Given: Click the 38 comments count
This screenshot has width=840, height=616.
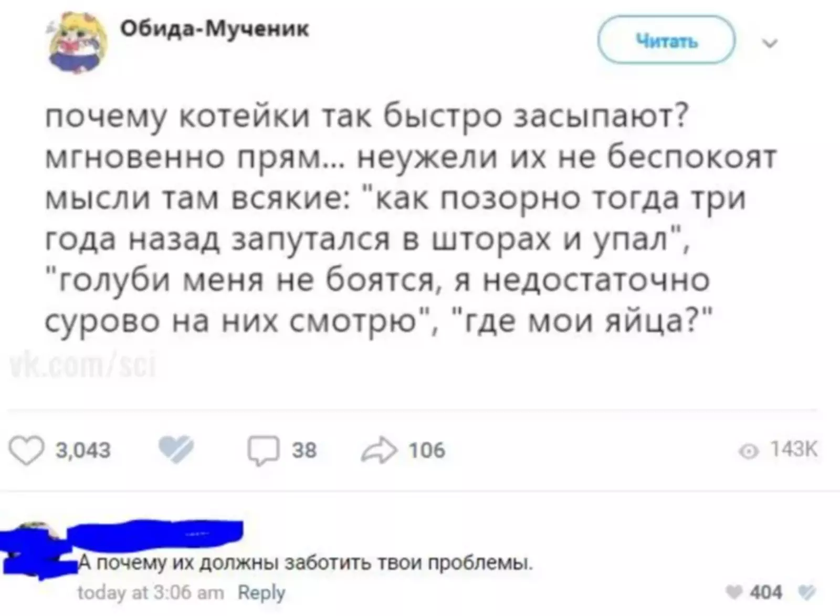Looking at the screenshot, I should (304, 451).
